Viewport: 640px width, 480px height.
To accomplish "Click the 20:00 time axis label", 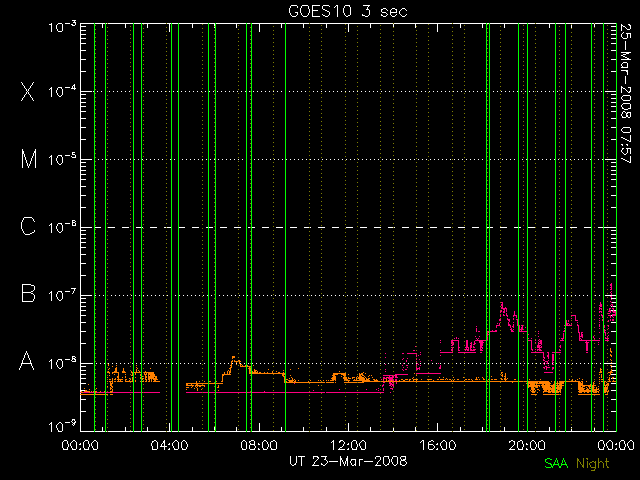I will (x=527, y=445).
